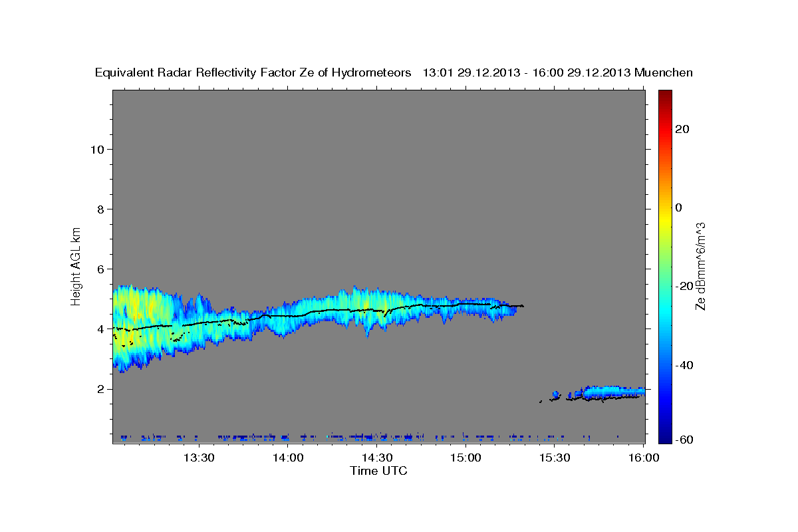Click the 15:30 time tick label
This screenshot has width=798, height=532.
pyautogui.click(x=555, y=458)
